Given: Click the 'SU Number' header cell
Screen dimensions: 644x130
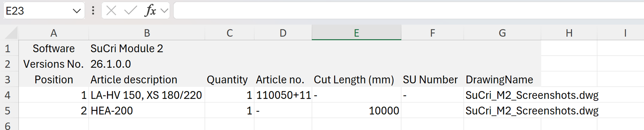Looking at the screenshot, I should click(x=432, y=80).
